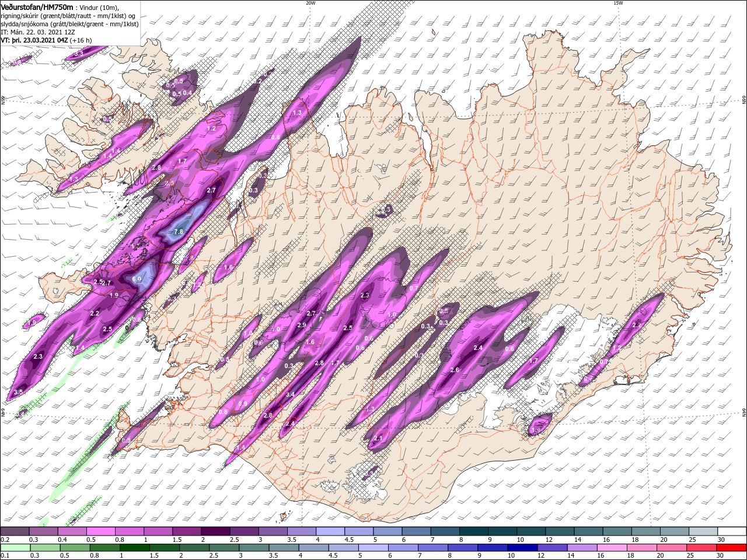Click the 'rigning/skúrir' description line

point(68,16)
